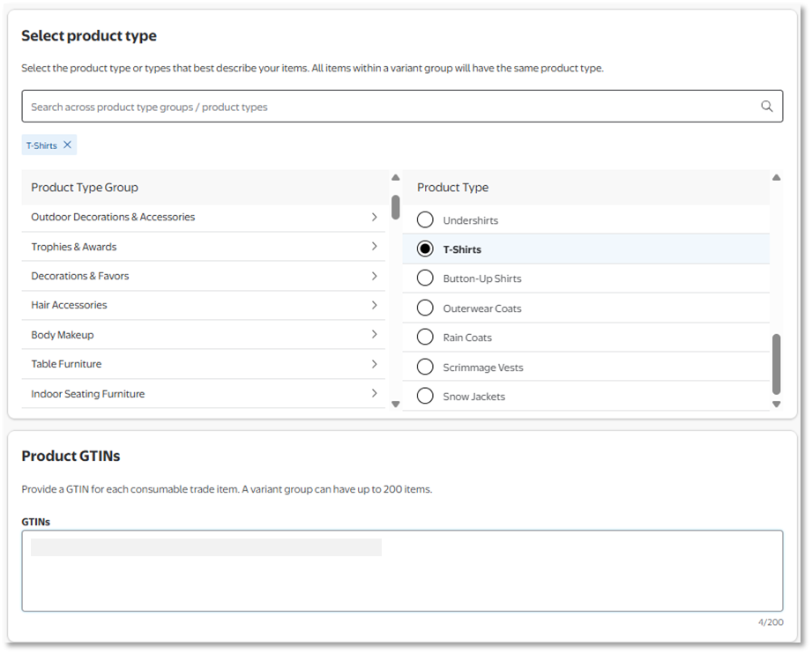Open the Hair Accessories group chevron
This screenshot has width=812, height=654.
[374, 305]
